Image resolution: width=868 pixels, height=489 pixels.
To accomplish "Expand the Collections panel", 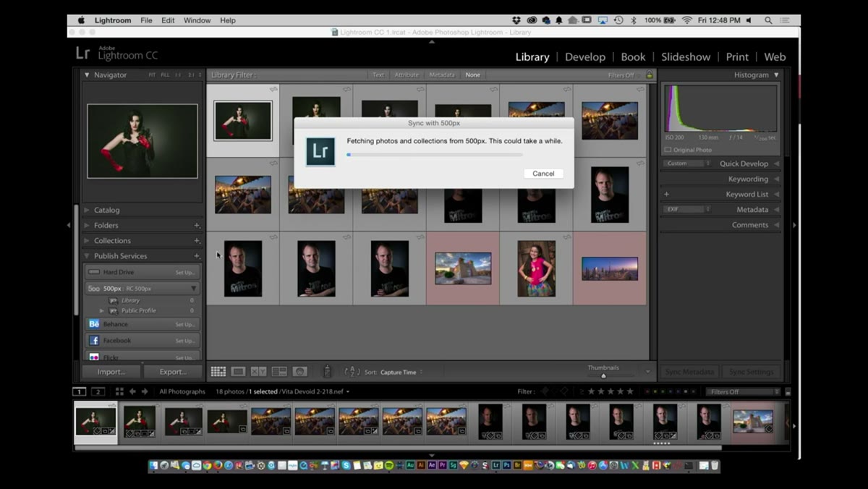I will pyautogui.click(x=87, y=240).
